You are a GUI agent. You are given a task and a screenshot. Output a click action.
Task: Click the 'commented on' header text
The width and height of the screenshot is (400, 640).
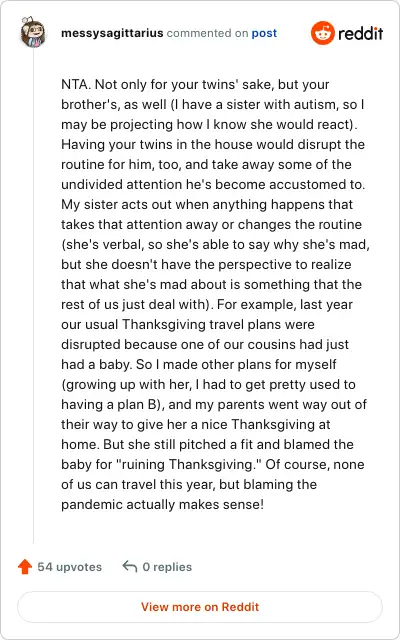(x=207, y=33)
